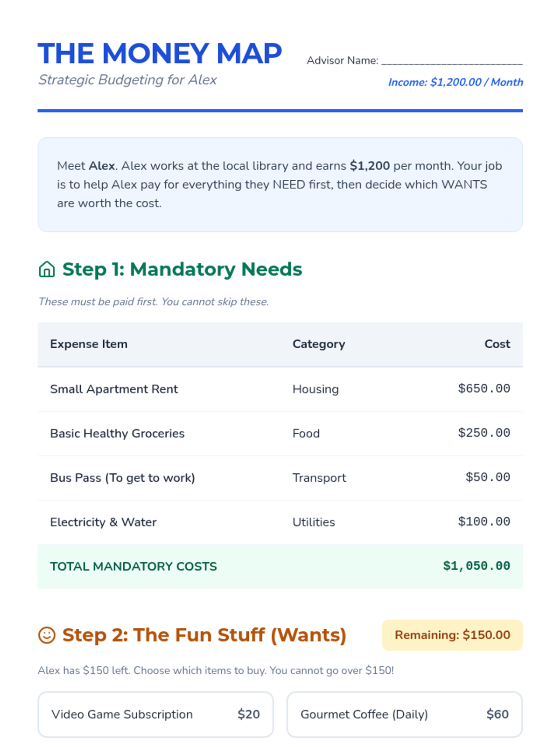Click the Small Apartment Rent row
This screenshot has width=560, height=747.
114,389
